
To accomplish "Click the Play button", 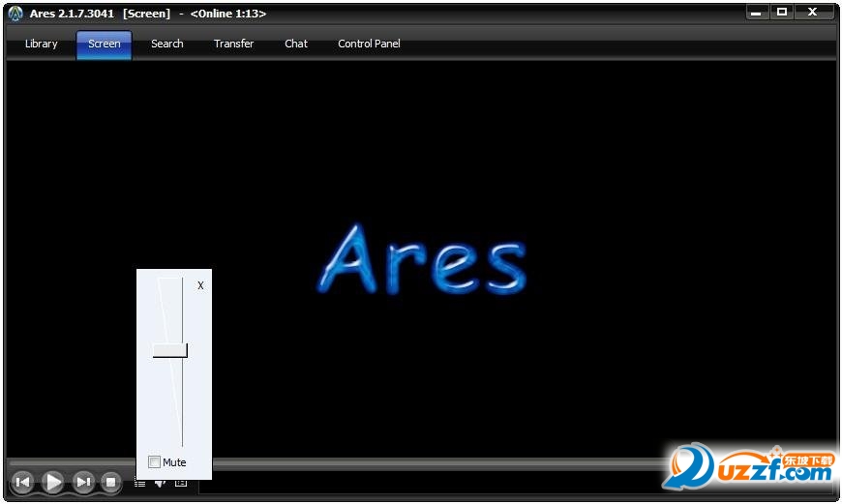I will [52, 482].
